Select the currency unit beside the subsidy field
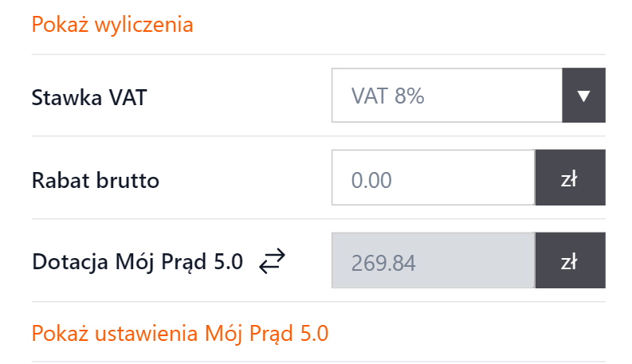Screen dimensions: 632x364 569,261
